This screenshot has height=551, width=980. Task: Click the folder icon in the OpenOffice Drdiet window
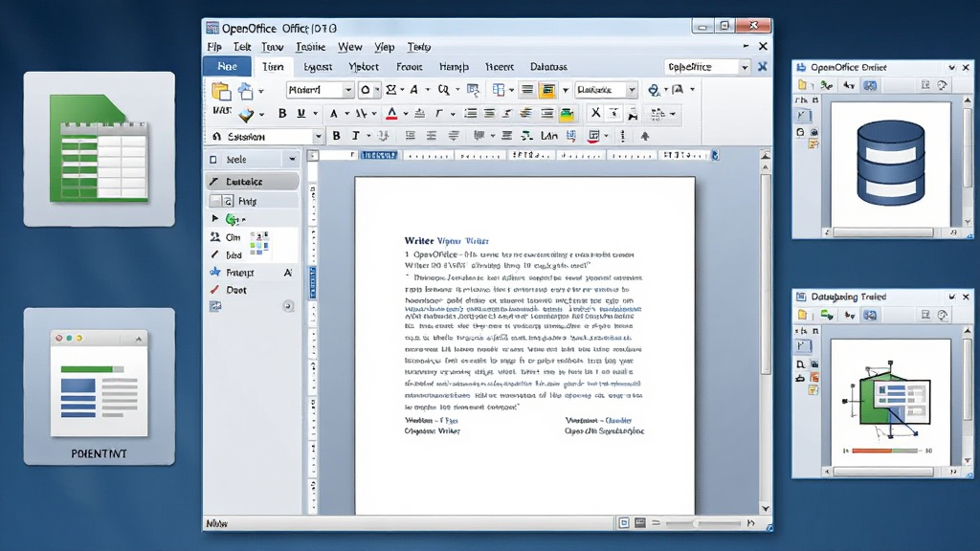coord(803,85)
